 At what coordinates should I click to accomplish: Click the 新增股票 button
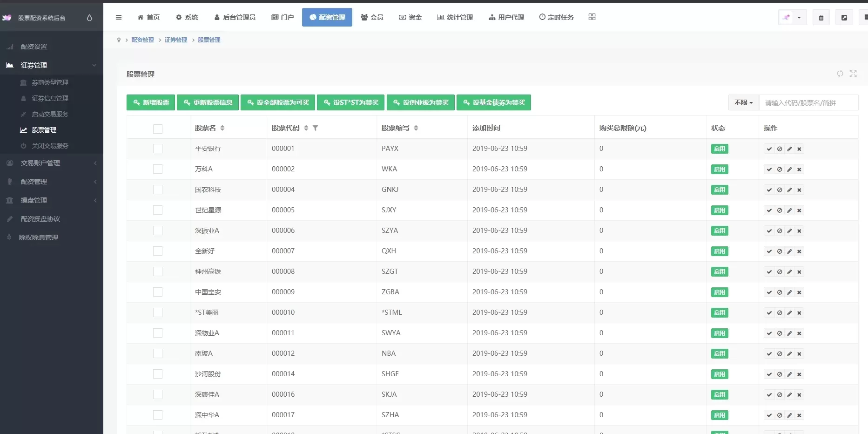(151, 102)
